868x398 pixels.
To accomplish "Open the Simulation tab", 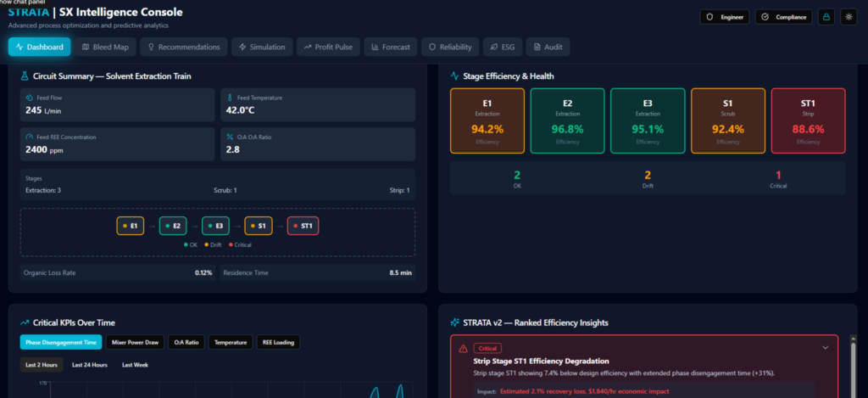I will (x=262, y=48).
